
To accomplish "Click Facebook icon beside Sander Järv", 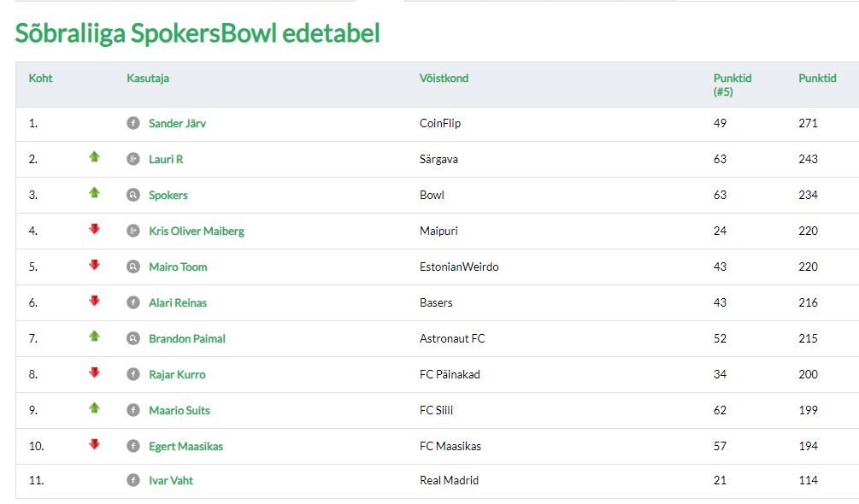I will [132, 123].
